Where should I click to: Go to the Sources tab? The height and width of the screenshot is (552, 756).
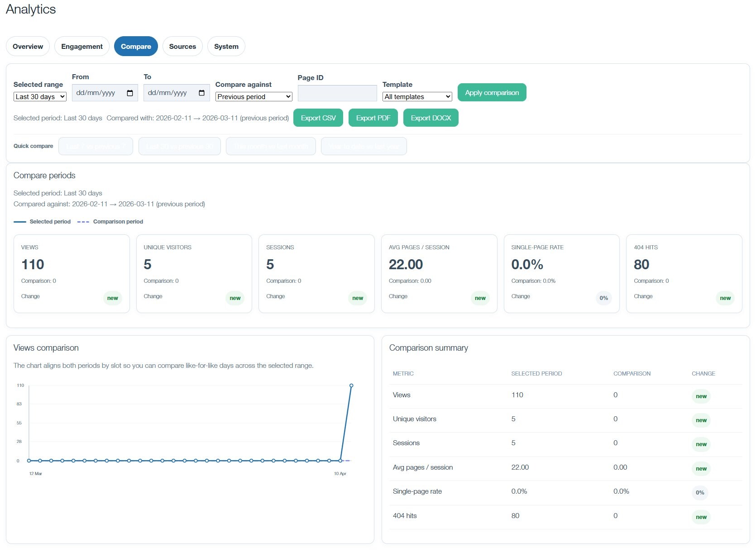pos(182,47)
